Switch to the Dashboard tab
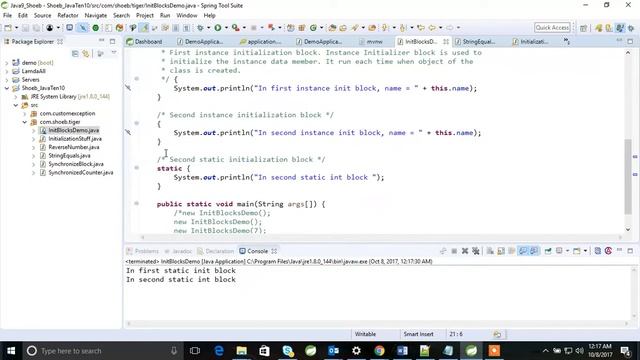This screenshot has height=360, width=640. pyautogui.click(x=145, y=42)
